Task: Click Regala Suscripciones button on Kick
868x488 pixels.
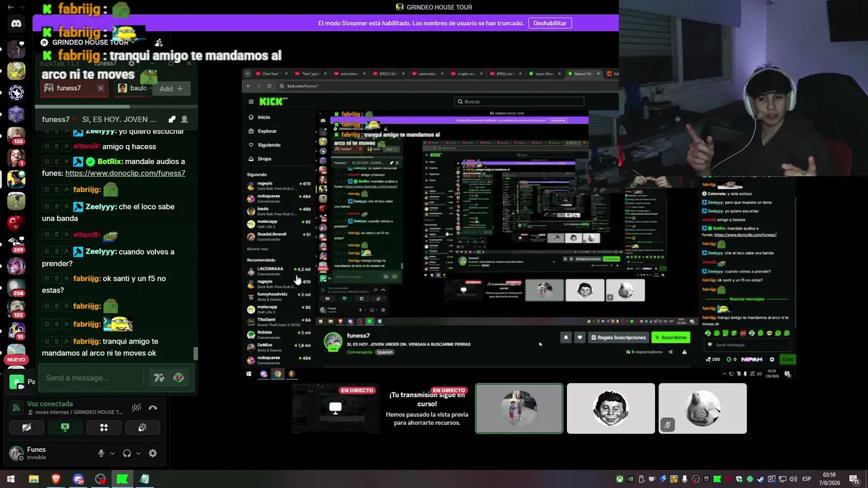Action: (x=619, y=338)
